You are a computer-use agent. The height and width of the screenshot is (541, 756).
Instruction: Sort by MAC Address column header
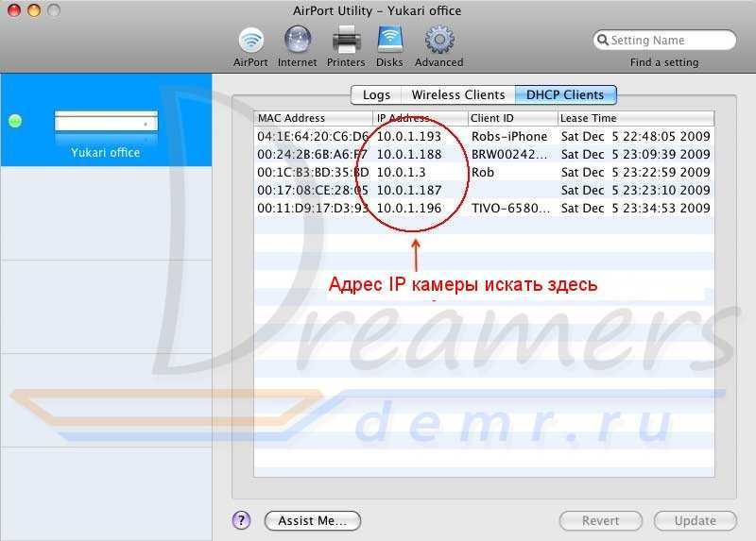tap(314, 118)
